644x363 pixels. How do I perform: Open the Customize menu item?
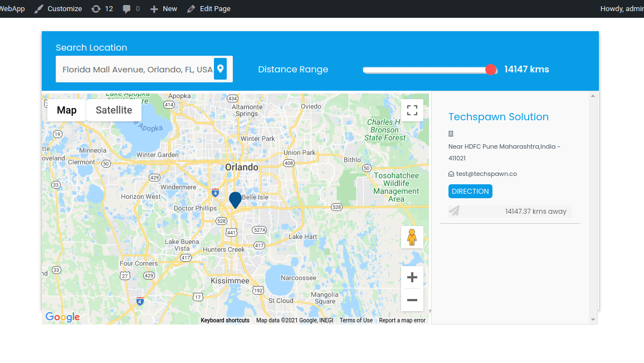58,9
